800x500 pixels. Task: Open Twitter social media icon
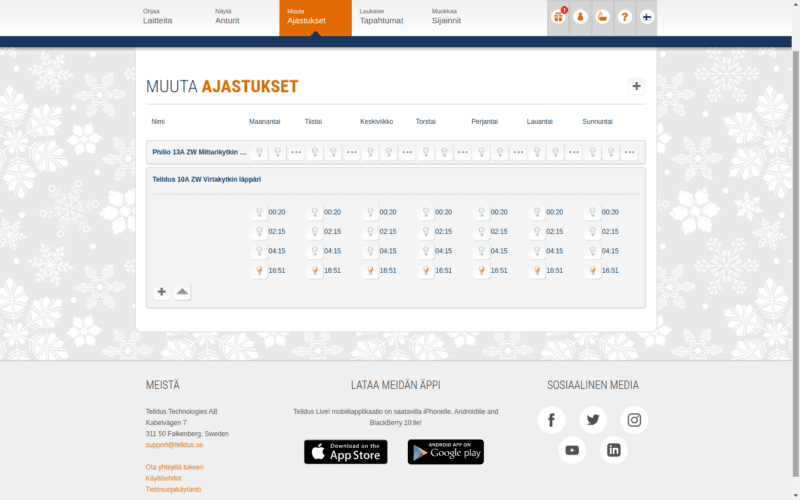[593, 420]
